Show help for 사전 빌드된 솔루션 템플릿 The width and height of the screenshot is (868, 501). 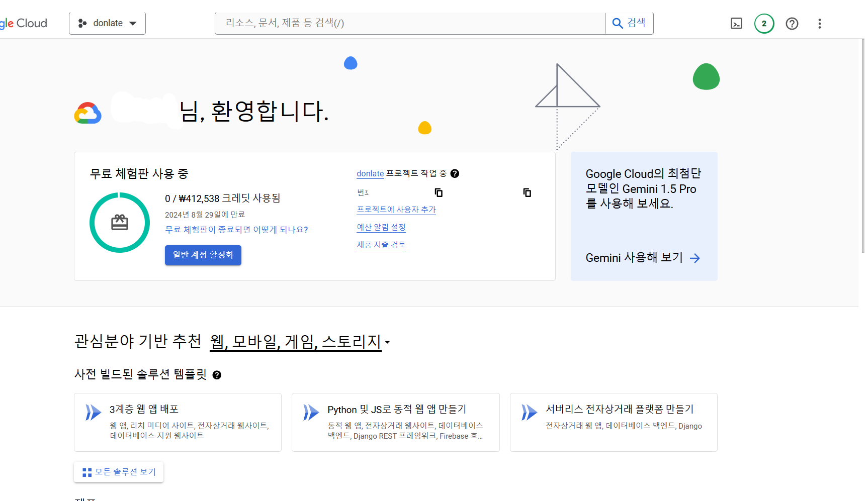(x=217, y=375)
